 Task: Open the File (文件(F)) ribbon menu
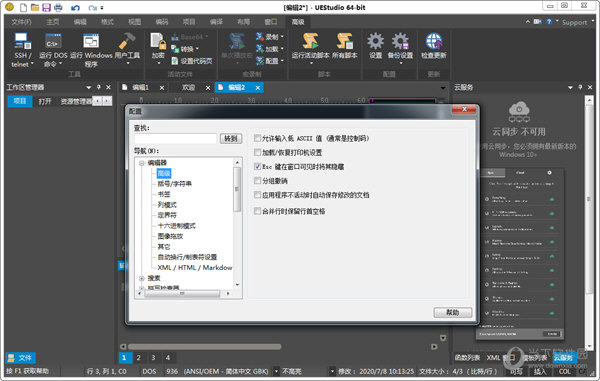[21, 22]
